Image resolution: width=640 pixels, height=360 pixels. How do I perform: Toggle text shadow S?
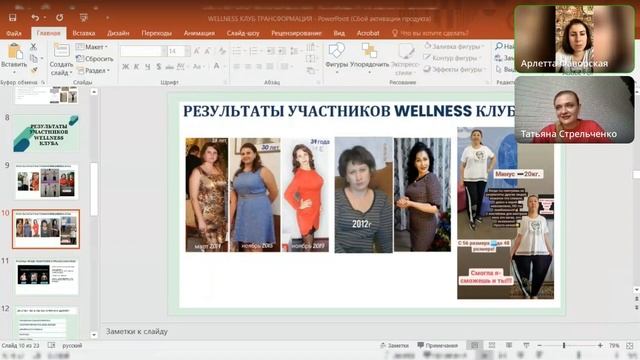(x=158, y=67)
